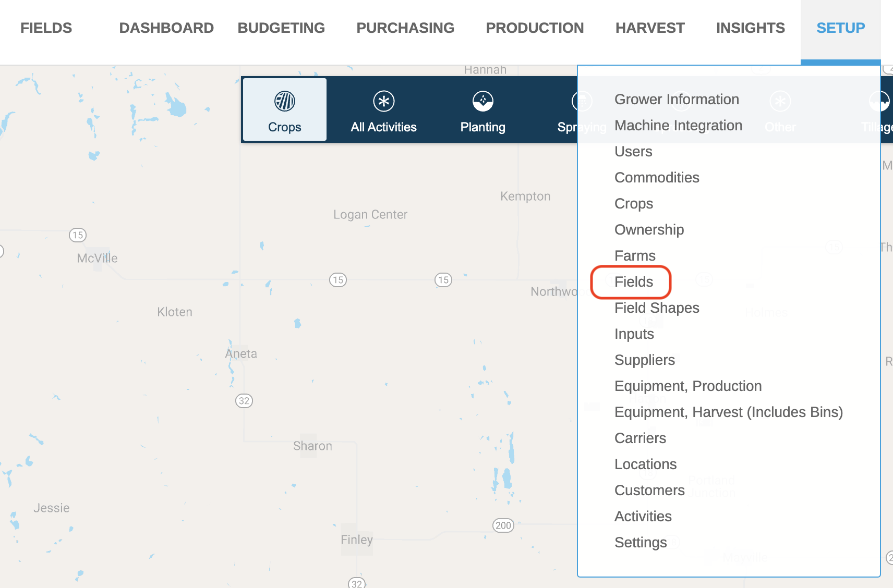Click the route 200 highway marker
Image resolution: width=893 pixels, height=588 pixels.
tap(503, 525)
